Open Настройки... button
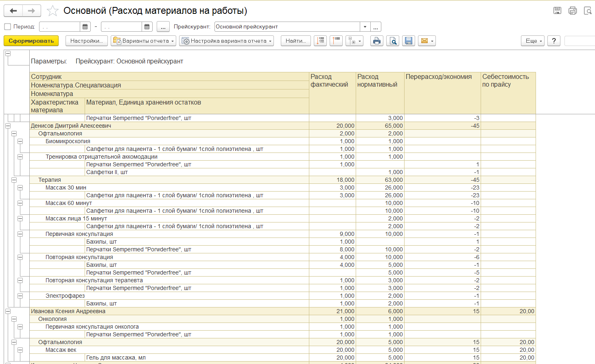The height and width of the screenshot is (364, 595). tap(87, 41)
